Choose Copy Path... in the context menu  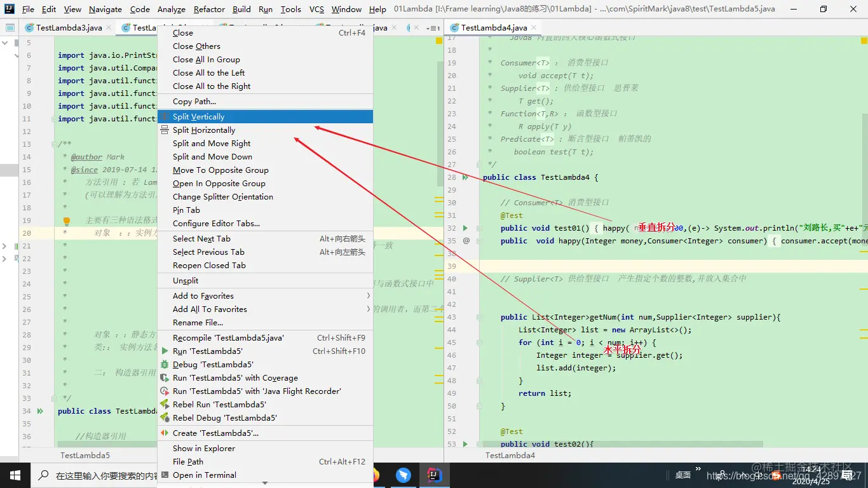(x=265, y=102)
